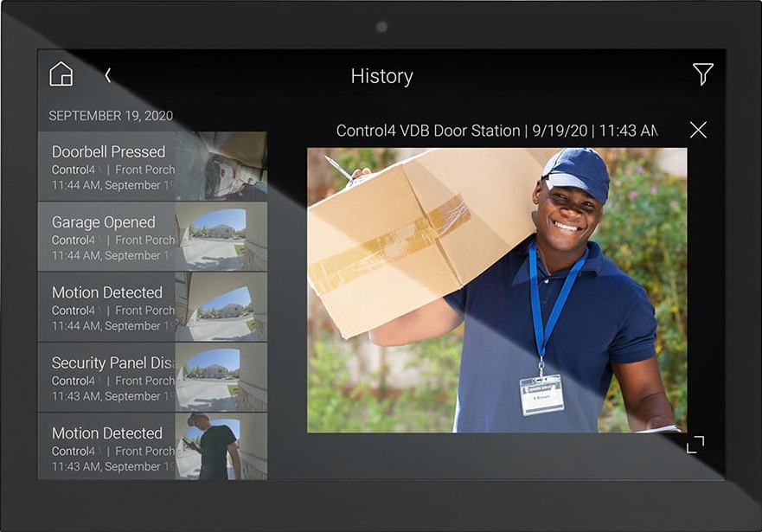The width and height of the screenshot is (762, 532).
Task: Click the Control4 VDB Door Station caption
Action: (496, 131)
